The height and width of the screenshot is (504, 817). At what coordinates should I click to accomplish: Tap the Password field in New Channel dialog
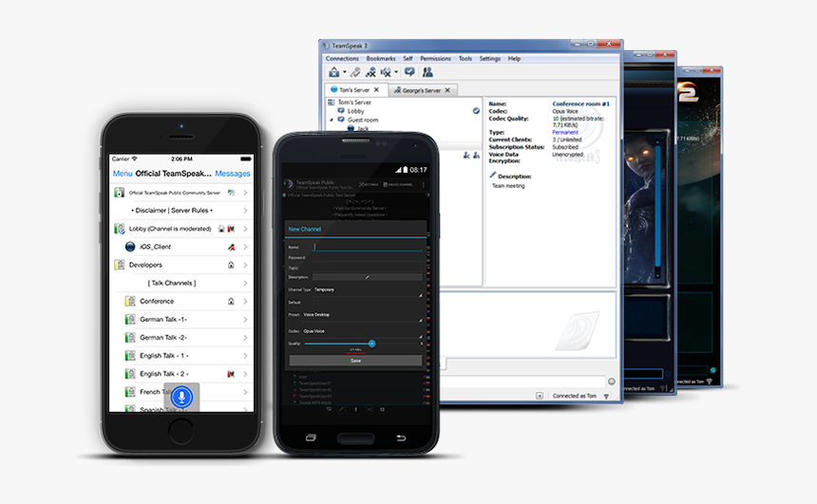point(368,257)
